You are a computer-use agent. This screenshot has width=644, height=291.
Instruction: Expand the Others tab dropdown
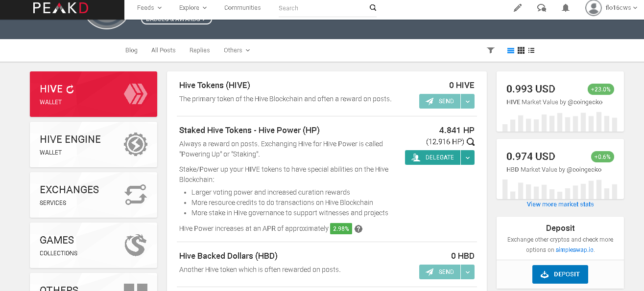(237, 50)
